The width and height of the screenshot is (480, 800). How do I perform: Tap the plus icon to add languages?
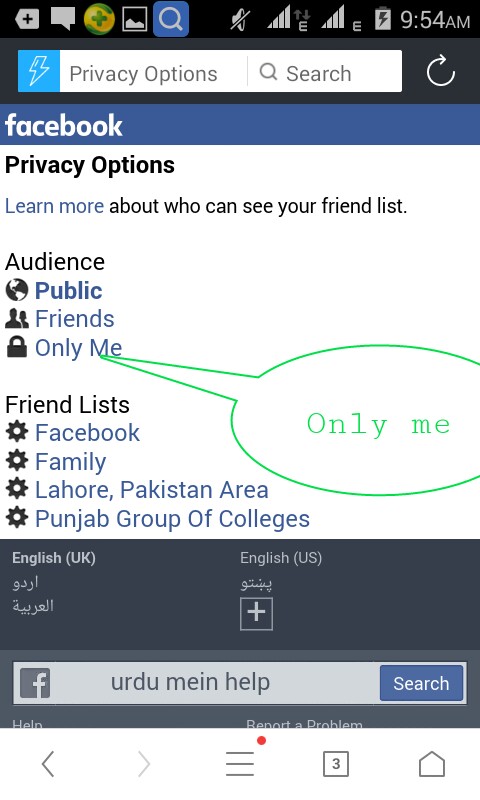click(x=256, y=613)
